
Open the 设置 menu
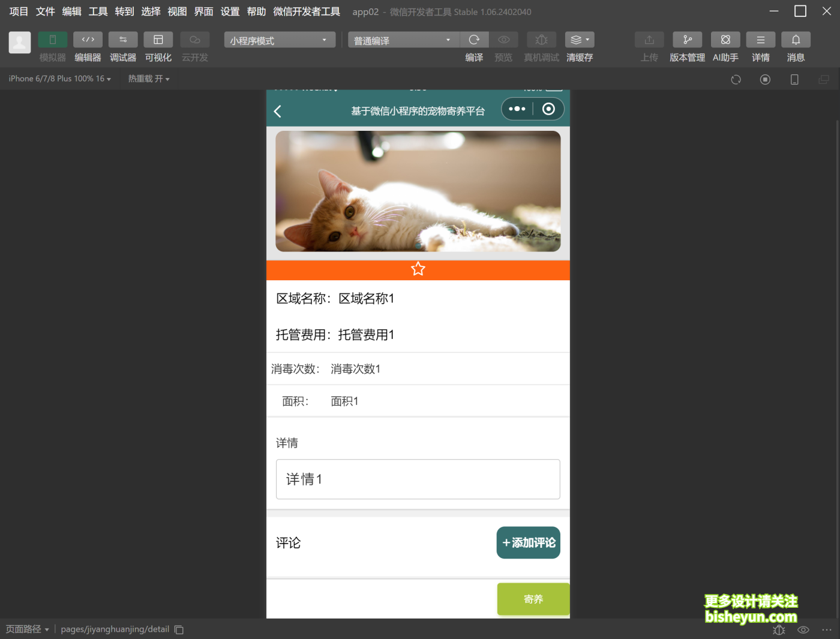coord(230,11)
